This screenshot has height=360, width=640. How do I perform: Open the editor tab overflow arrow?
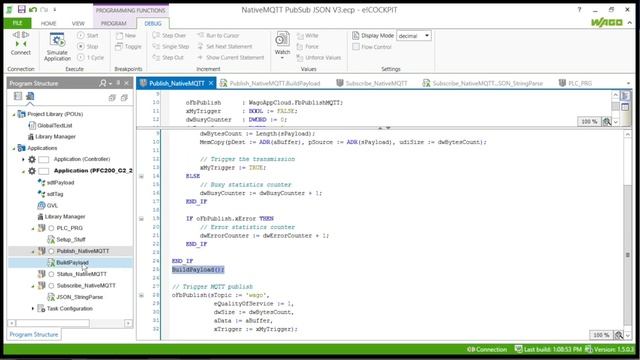[x=628, y=83]
